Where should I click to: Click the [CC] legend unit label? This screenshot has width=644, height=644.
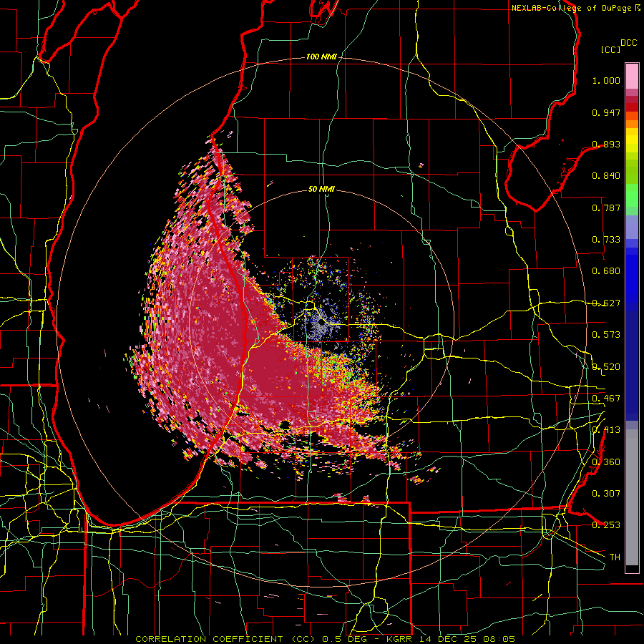pyautogui.click(x=610, y=49)
